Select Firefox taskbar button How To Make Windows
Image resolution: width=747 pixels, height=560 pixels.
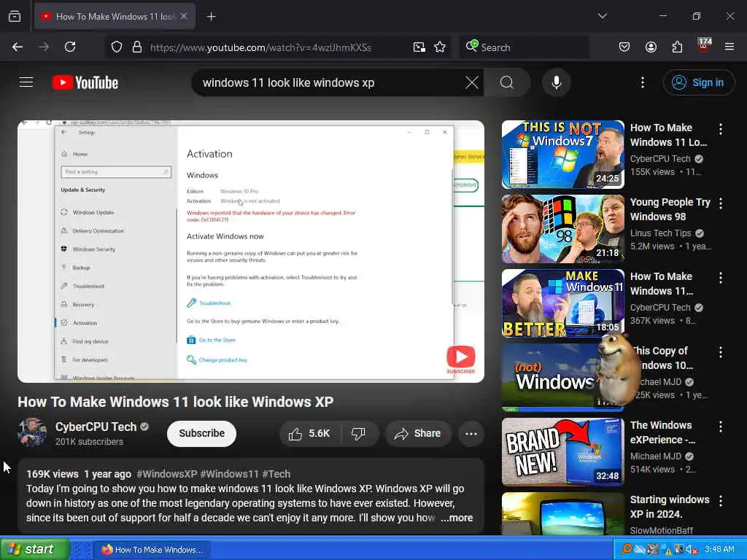pos(152,550)
